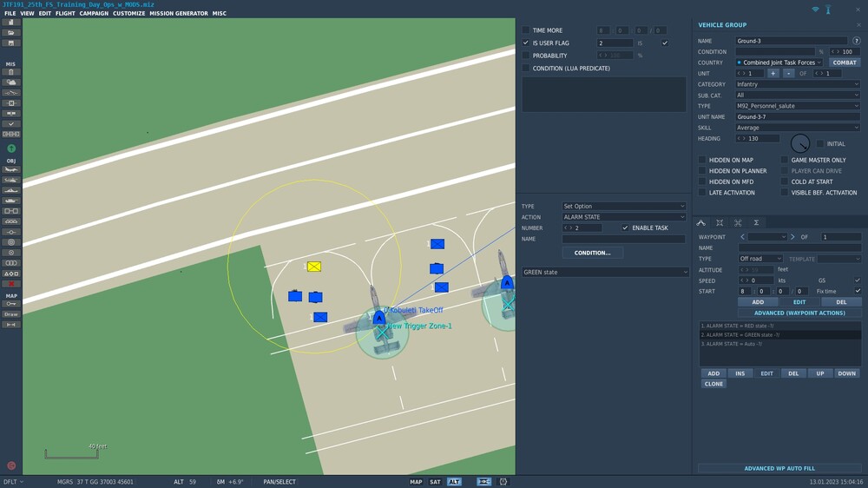Enable CONDITION (LUA PREDICATE) checkbox
Screen dimensions: 868x488
click(x=526, y=68)
